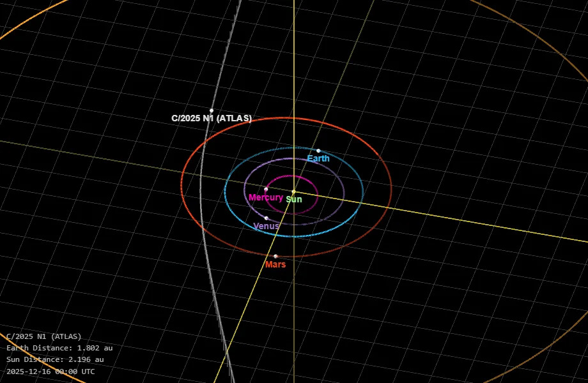588x383 pixels.
Task: Click the Earth Distance readout text
Action: pyautogui.click(x=59, y=348)
